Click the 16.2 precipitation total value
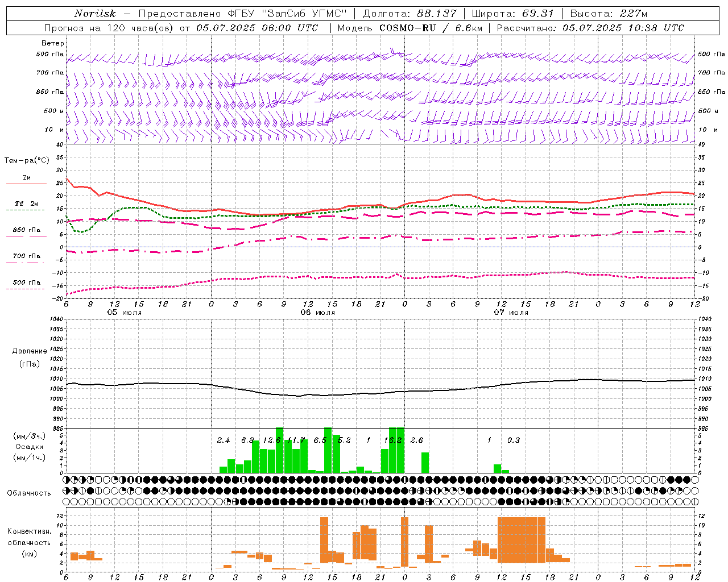 click(x=393, y=440)
